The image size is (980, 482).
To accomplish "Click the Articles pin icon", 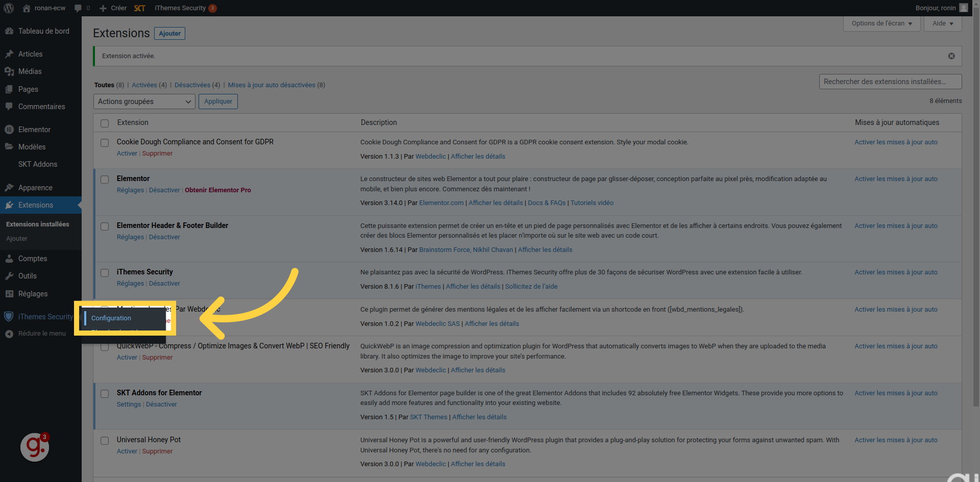I will 9,54.
